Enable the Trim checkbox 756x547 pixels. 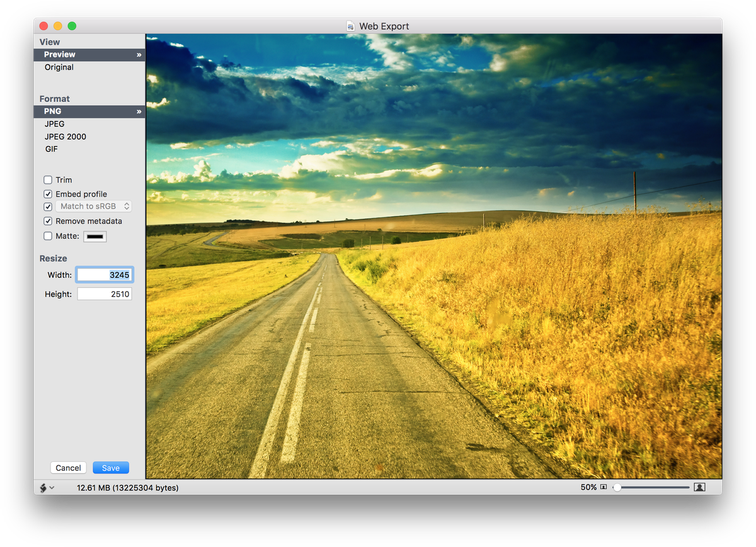coord(47,180)
